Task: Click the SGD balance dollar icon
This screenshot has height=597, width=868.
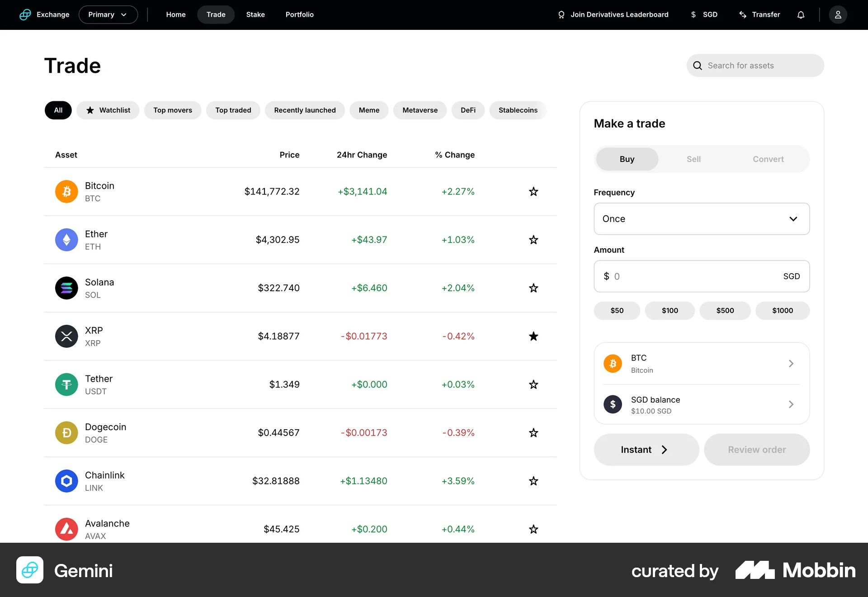Action: (613, 404)
